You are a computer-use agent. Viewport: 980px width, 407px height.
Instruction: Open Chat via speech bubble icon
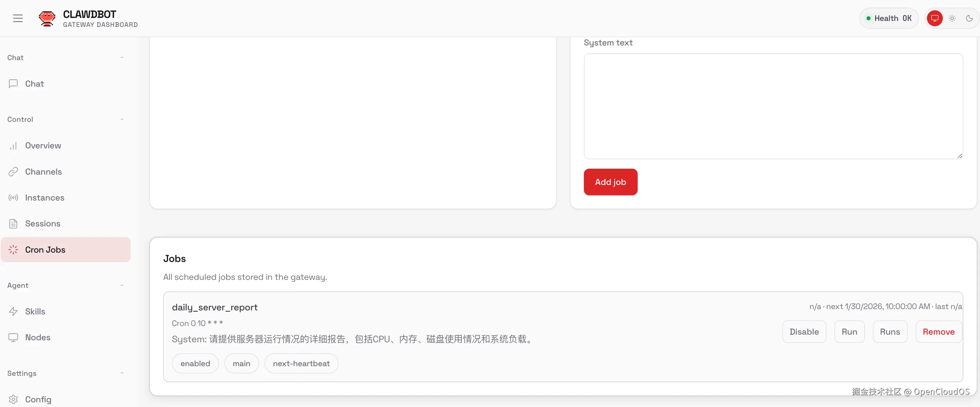click(x=13, y=84)
